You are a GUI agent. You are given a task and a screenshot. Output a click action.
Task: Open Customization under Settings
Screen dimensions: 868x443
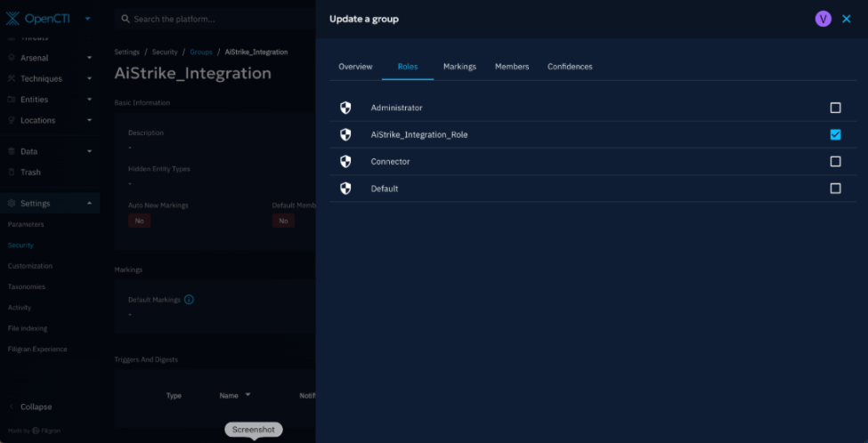tap(30, 265)
